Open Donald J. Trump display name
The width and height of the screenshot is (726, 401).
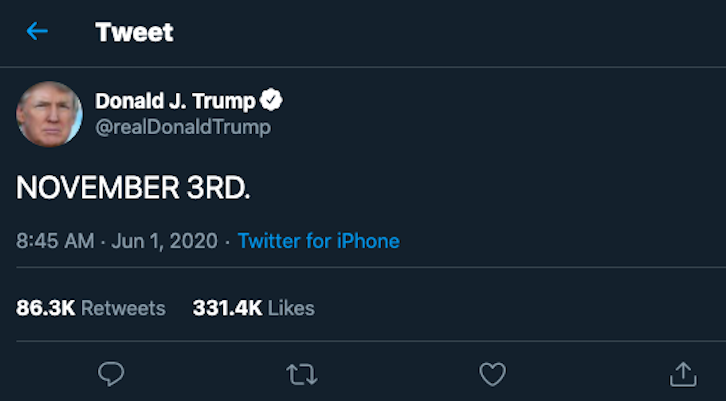(175, 101)
